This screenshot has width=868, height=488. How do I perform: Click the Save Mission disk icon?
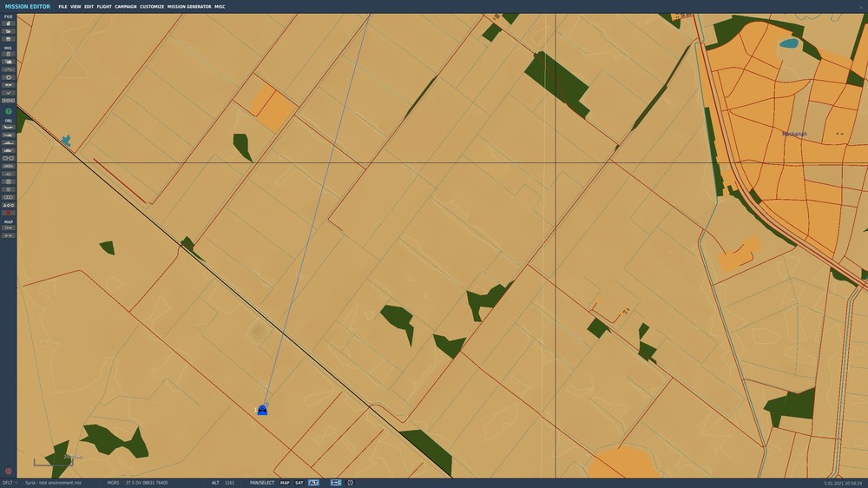9,39
